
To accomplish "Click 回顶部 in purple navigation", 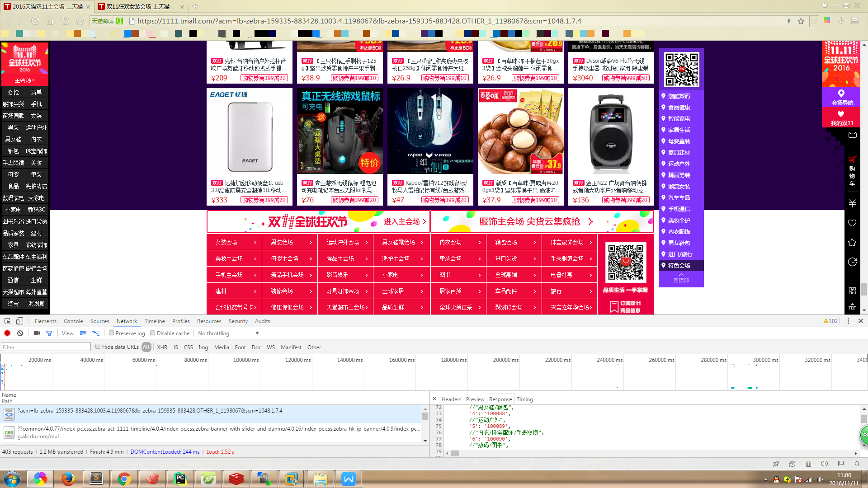I will coord(681,278).
